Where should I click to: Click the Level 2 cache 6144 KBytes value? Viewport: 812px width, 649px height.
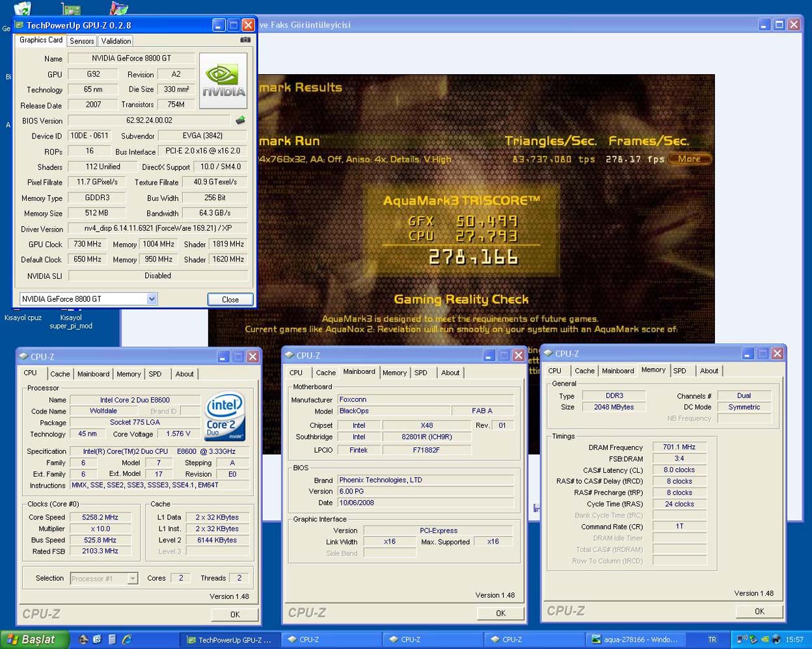(217, 540)
